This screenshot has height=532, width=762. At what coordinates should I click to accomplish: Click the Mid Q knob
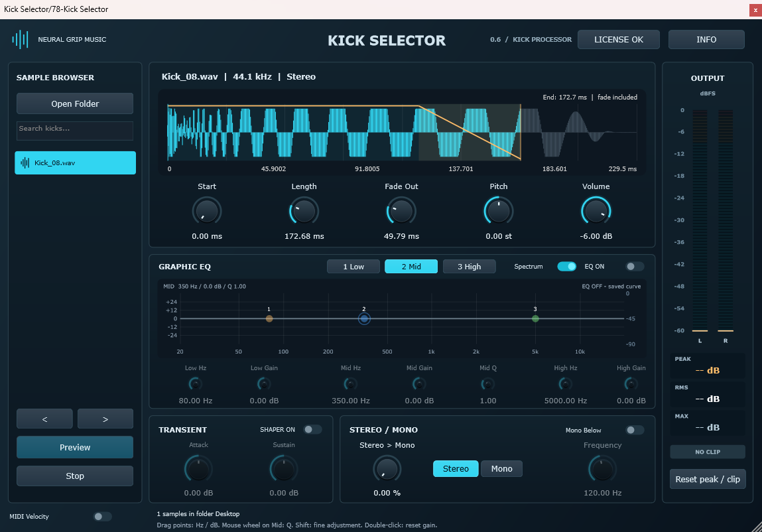point(488,384)
